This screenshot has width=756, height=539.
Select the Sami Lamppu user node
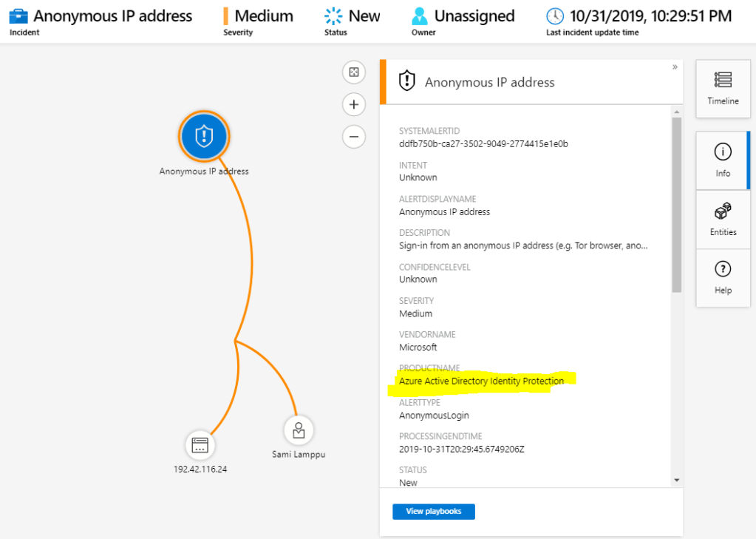point(299,430)
